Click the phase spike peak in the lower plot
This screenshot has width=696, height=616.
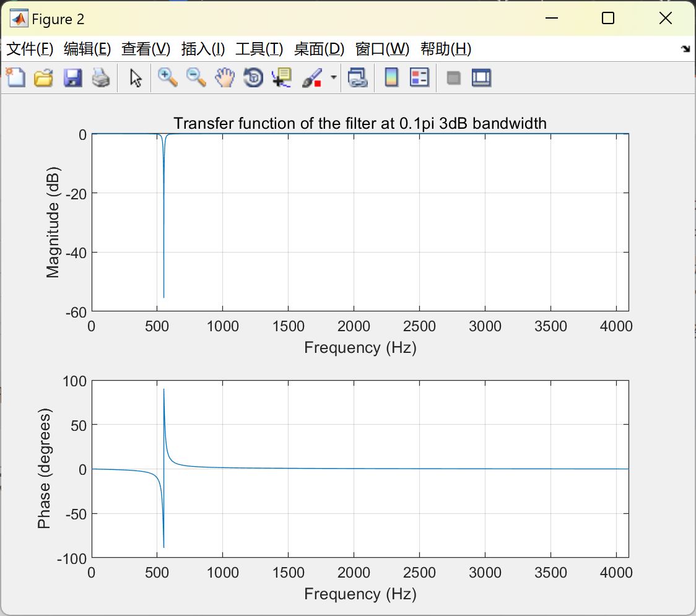[x=164, y=389]
